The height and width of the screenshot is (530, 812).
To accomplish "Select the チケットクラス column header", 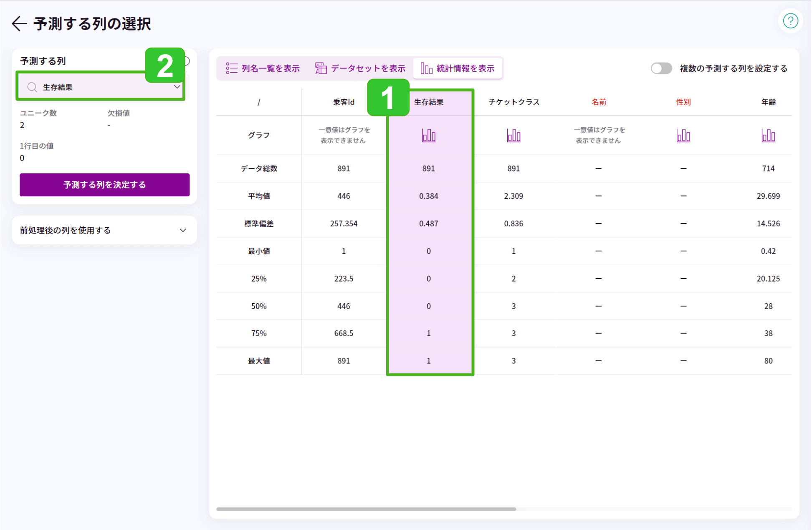I will tap(514, 102).
